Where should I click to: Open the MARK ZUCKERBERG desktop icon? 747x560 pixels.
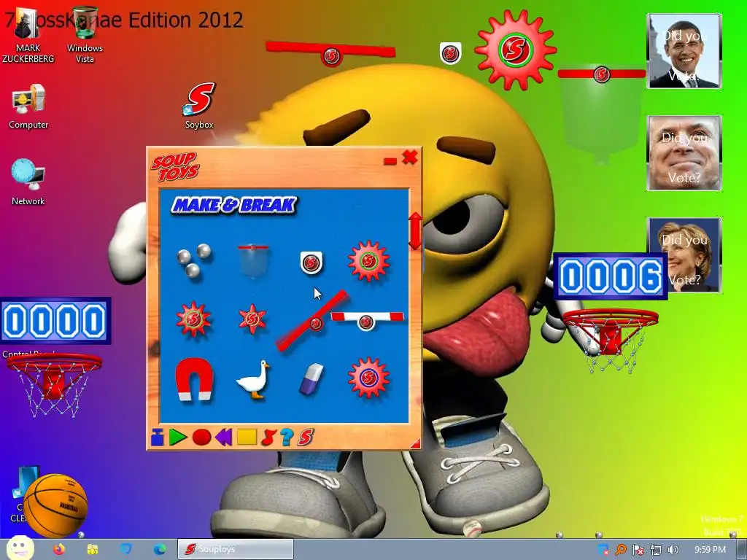coord(28,35)
